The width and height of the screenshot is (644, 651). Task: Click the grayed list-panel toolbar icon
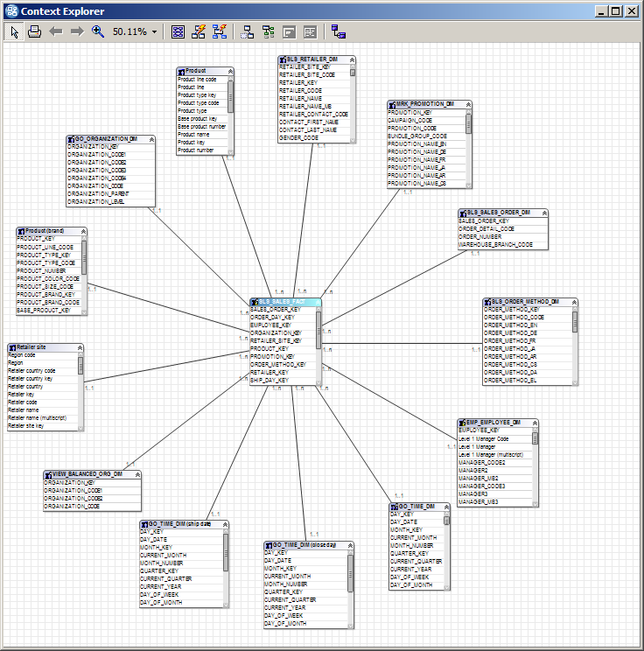click(x=310, y=32)
